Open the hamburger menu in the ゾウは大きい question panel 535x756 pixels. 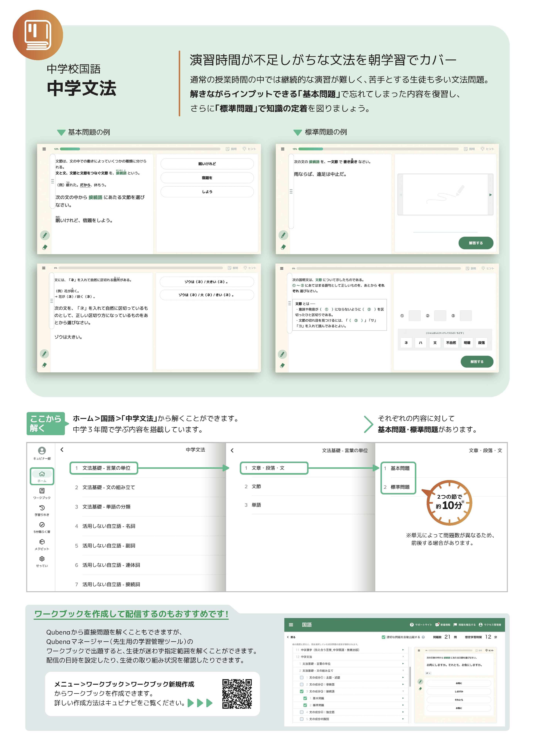[44, 268]
